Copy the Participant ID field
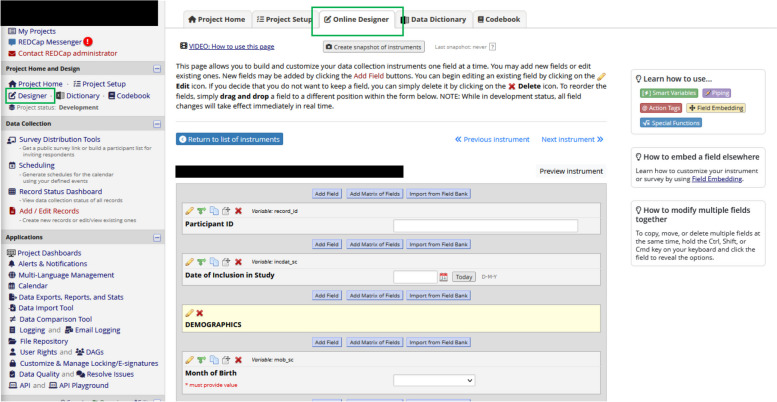Screen dimensions: 777x402 tap(214, 210)
